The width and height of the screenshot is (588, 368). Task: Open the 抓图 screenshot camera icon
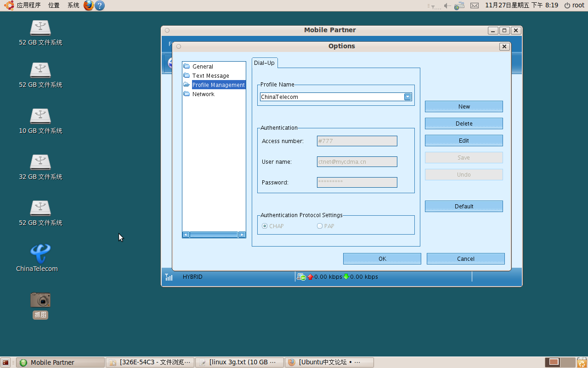[40, 300]
